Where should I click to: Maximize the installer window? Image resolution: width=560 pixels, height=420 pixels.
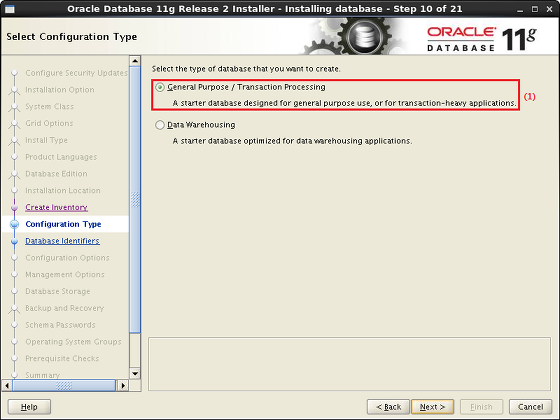[x=535, y=9]
